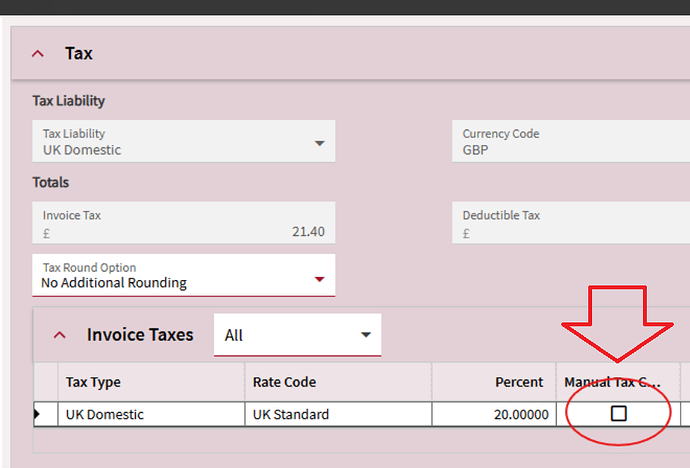Click the Invoice Tax amount field
Viewport: 690px width, 468px height.
(183, 223)
